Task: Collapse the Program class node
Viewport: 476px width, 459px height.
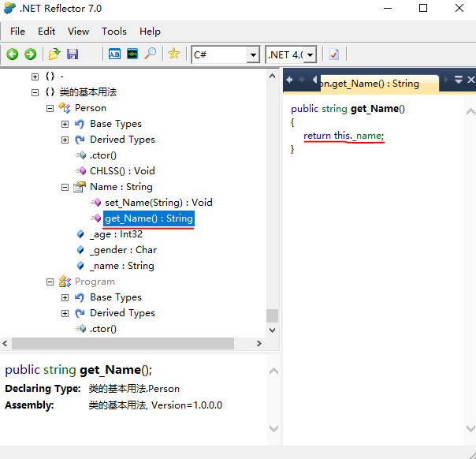Action: 50,282
